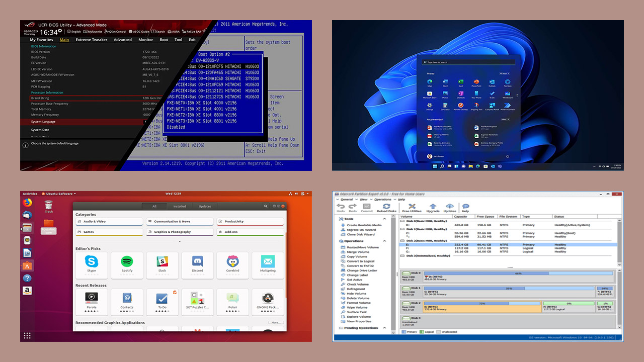Screen dimensions: 644x362
Task: Open the Operations menu in Partition Expert
Action: [383, 200]
